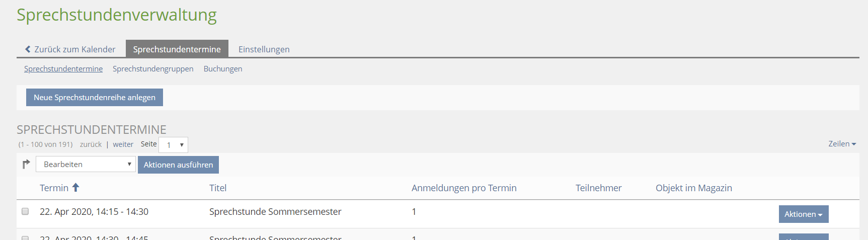868x240 pixels.
Task: Click the back chevron before Zurück zum Kalender
Action: click(x=28, y=49)
